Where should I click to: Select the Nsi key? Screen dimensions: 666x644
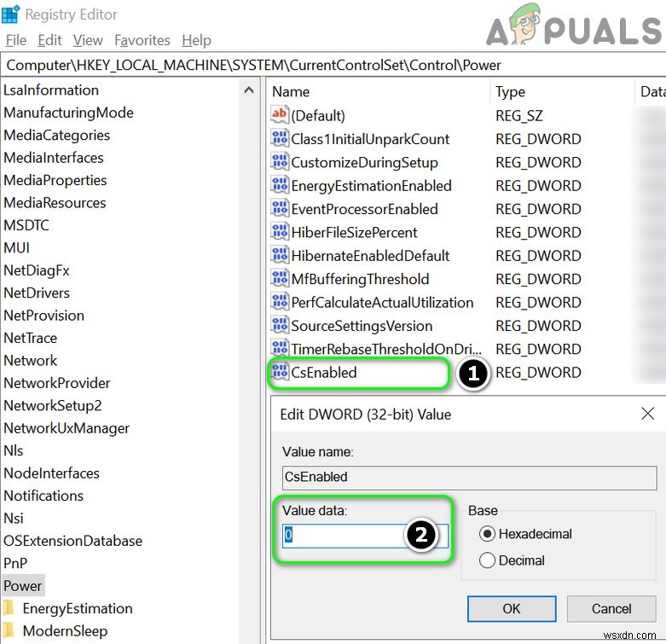click(x=13, y=518)
